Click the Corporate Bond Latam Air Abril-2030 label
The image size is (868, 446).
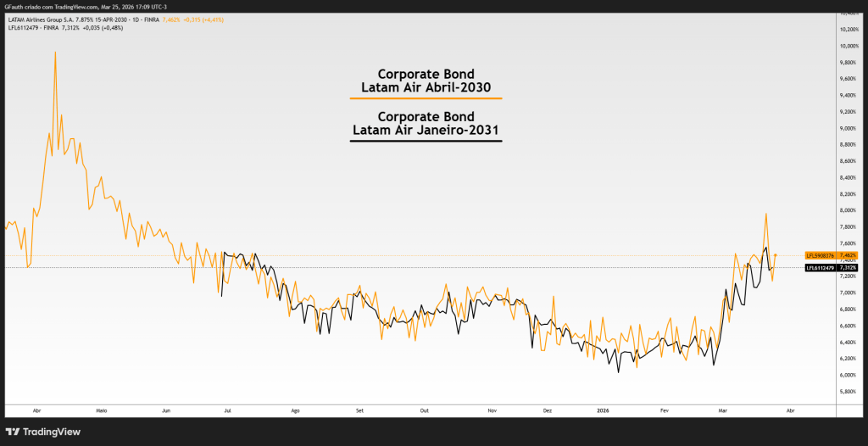426,80
